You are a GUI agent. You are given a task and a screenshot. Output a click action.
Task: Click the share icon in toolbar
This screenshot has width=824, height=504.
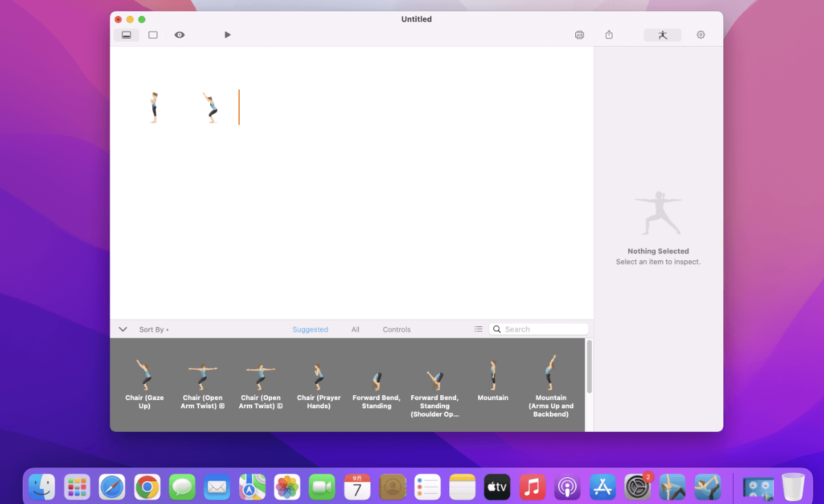(x=609, y=35)
